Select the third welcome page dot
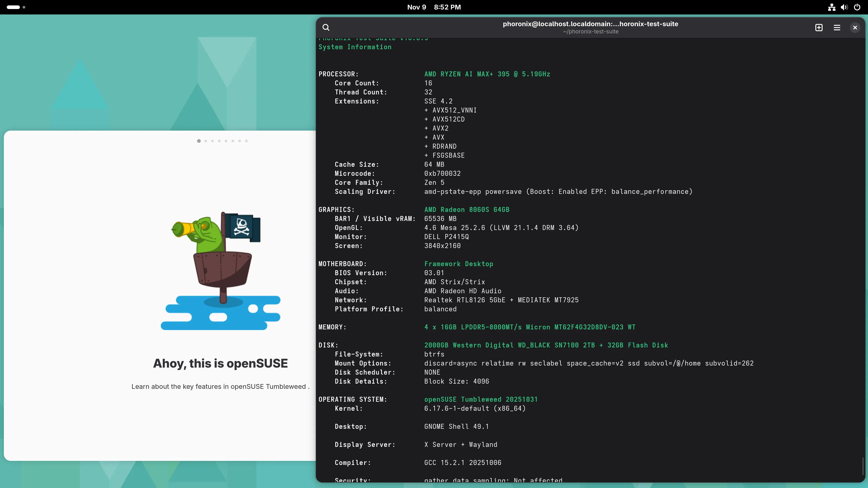 (213, 141)
